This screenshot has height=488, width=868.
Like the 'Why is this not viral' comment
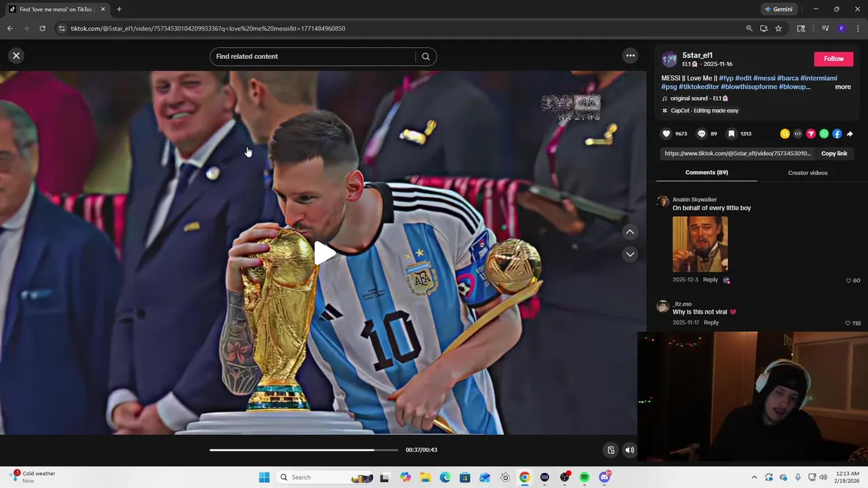pos(848,323)
